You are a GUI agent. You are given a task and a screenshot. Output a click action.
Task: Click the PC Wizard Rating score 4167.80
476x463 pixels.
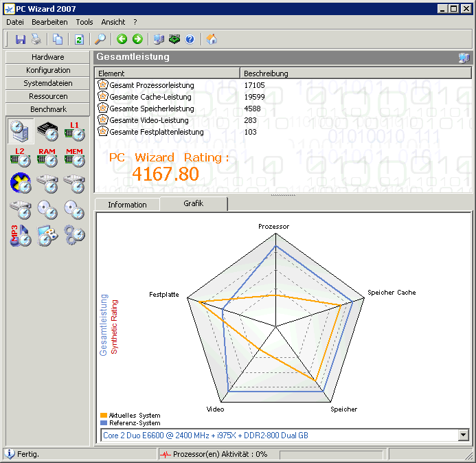(x=166, y=174)
